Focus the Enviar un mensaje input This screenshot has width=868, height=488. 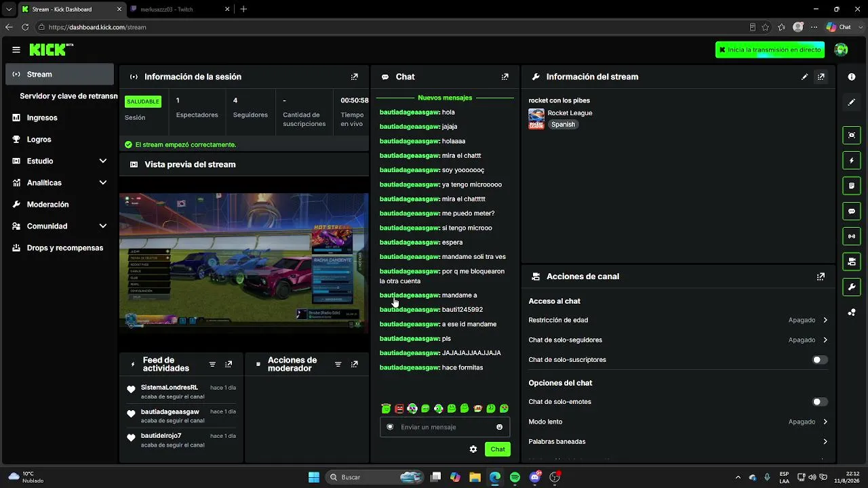(x=445, y=427)
